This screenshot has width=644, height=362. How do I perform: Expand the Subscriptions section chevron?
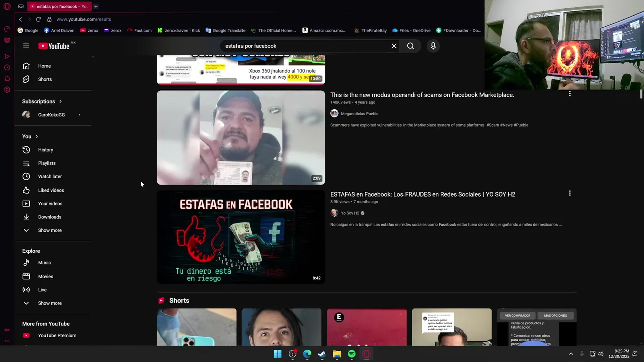60,101
